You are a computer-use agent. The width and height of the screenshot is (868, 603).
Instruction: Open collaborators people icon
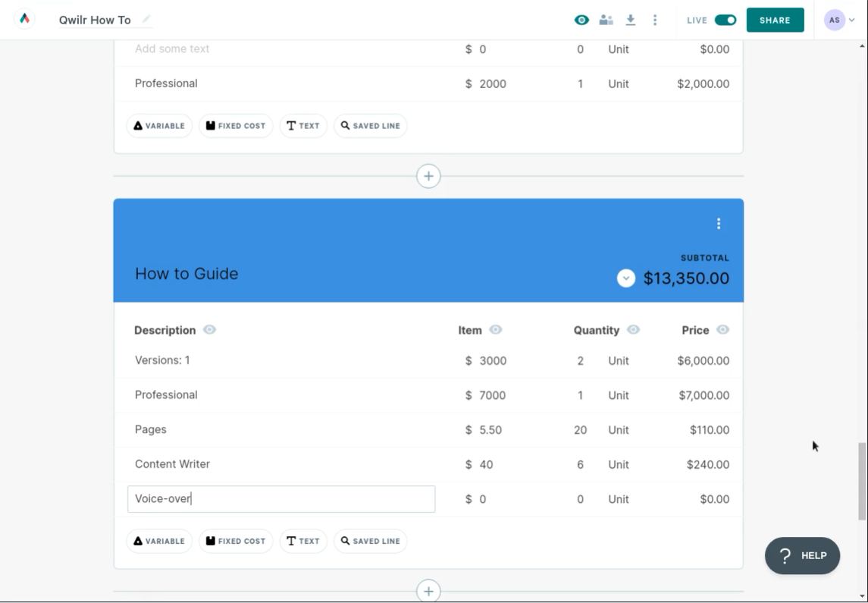point(606,20)
